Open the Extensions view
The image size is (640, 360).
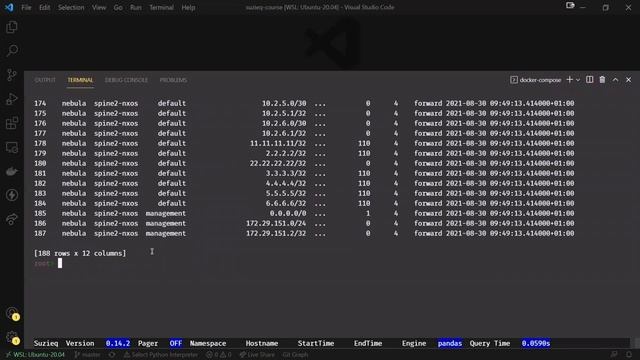12,123
